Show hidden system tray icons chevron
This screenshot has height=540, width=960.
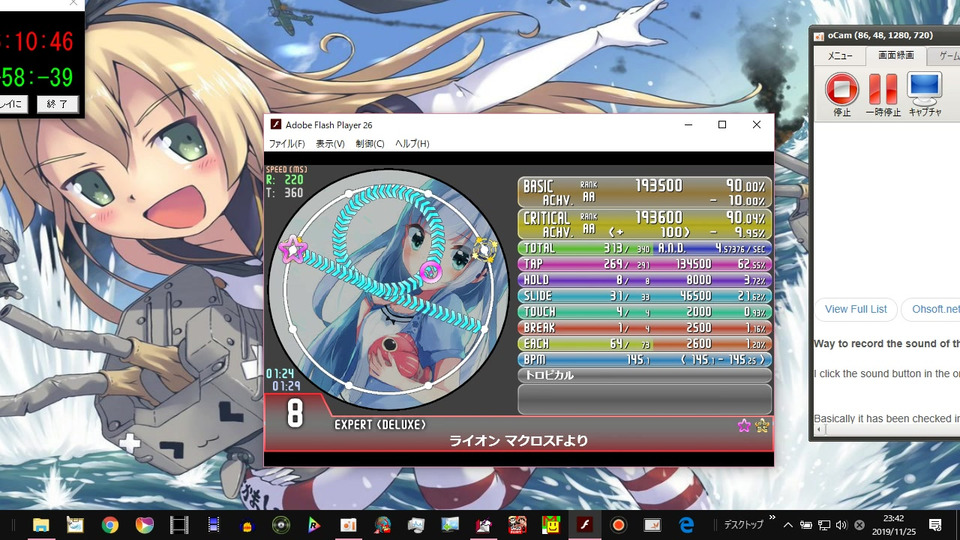[x=788, y=525]
